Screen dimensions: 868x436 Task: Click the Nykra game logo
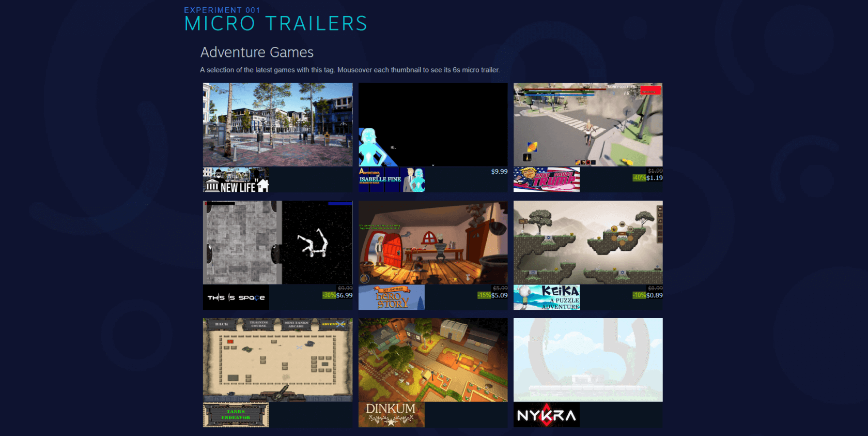(546, 415)
